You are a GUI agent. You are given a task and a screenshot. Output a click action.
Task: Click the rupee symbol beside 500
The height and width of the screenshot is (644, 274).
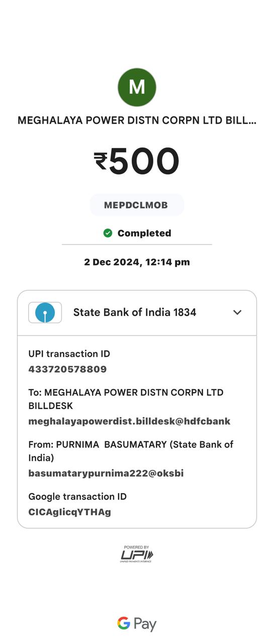tap(101, 162)
